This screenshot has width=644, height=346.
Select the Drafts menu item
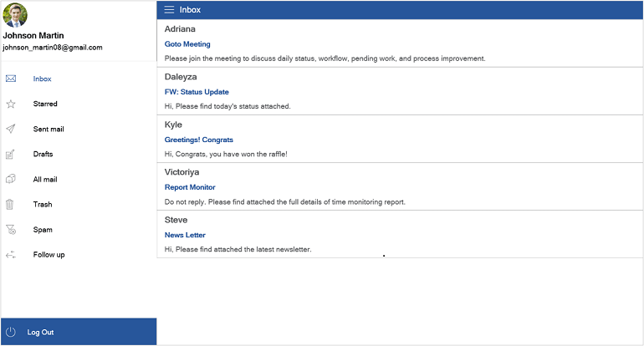click(x=43, y=154)
